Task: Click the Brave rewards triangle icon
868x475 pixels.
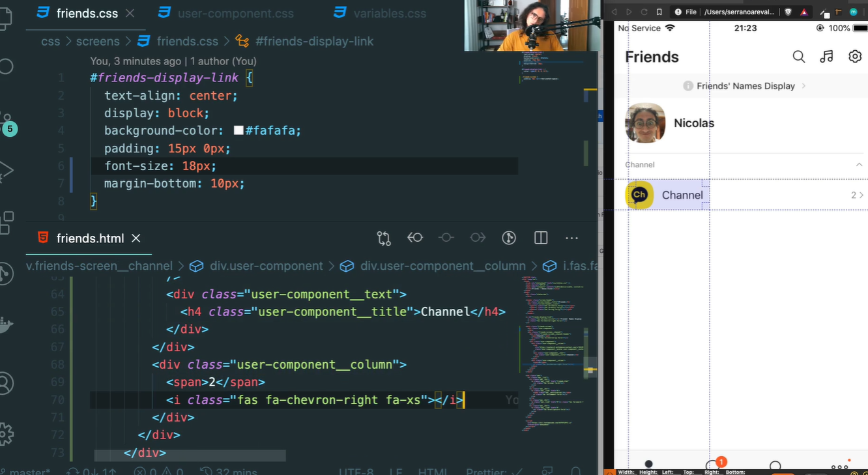Action: tap(804, 12)
